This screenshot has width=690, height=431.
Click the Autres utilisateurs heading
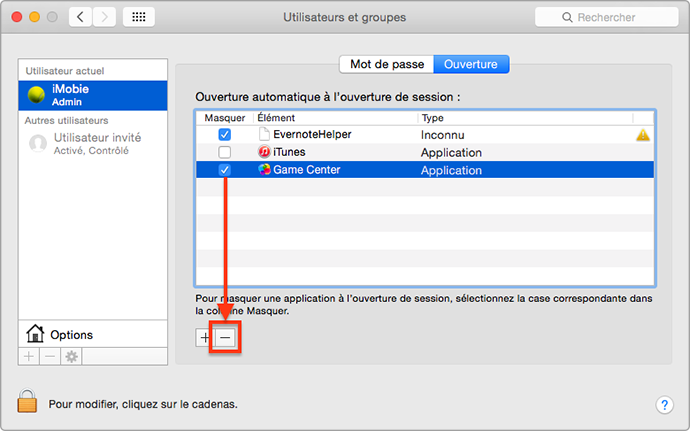tap(66, 120)
